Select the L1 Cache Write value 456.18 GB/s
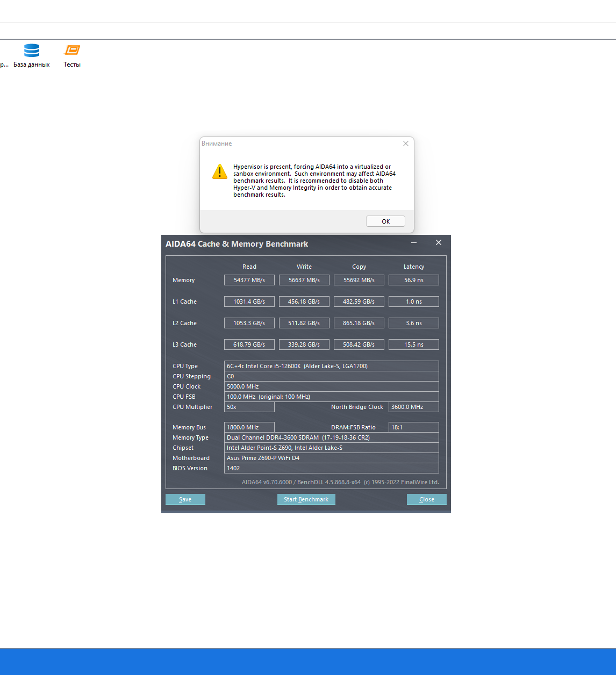The height and width of the screenshot is (675, 616). point(304,301)
